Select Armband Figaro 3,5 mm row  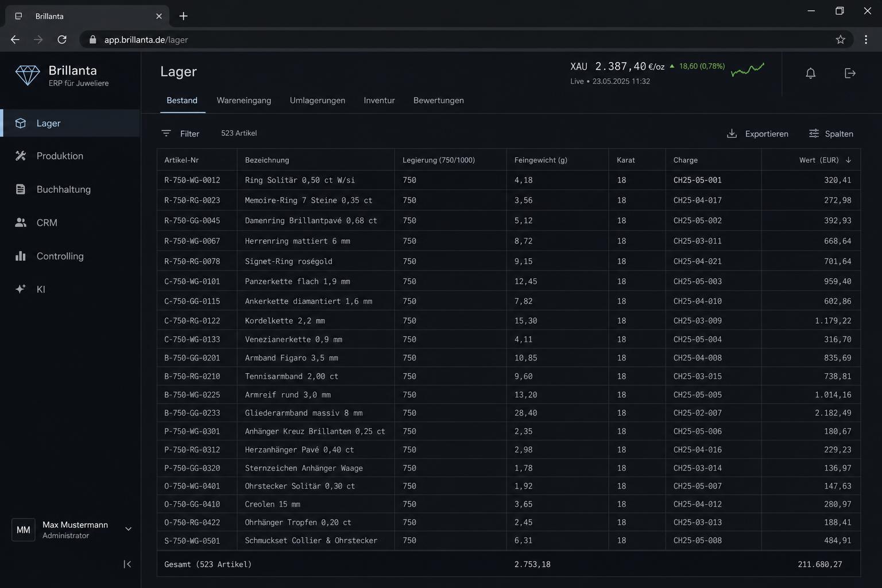[x=509, y=358]
